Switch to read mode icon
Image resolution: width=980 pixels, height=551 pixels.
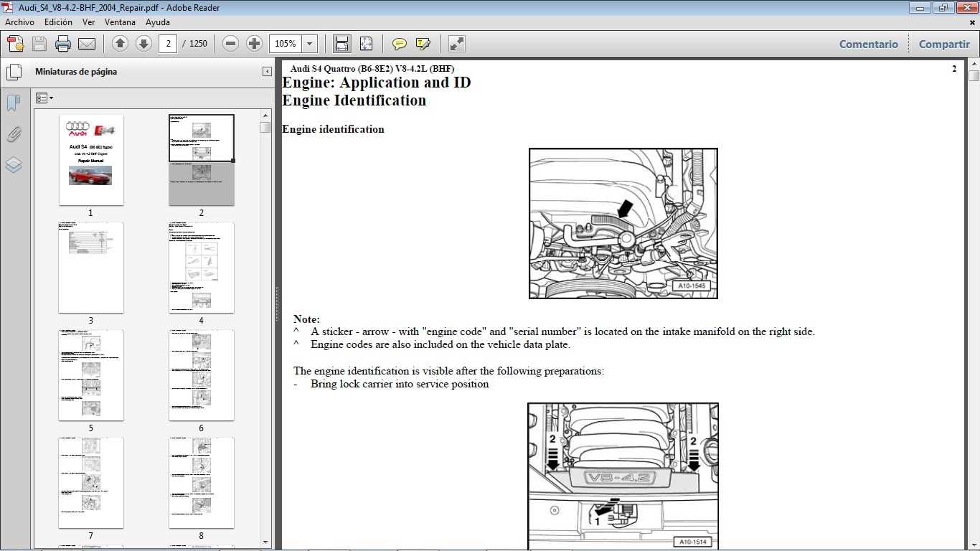point(457,44)
